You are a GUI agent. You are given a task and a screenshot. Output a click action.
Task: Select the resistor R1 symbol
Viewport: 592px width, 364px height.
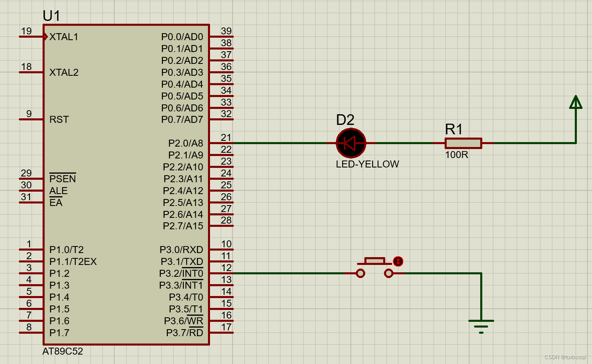pos(463,143)
